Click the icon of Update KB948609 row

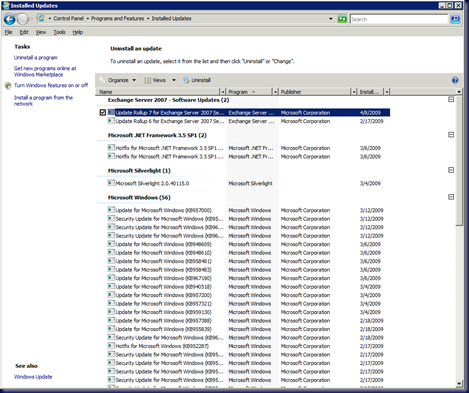tap(111, 244)
